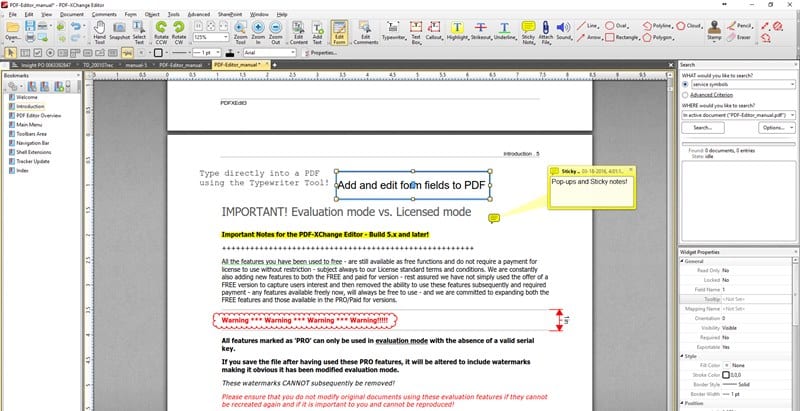Open the File menu
This screenshot has height=411, width=800.
point(12,14)
